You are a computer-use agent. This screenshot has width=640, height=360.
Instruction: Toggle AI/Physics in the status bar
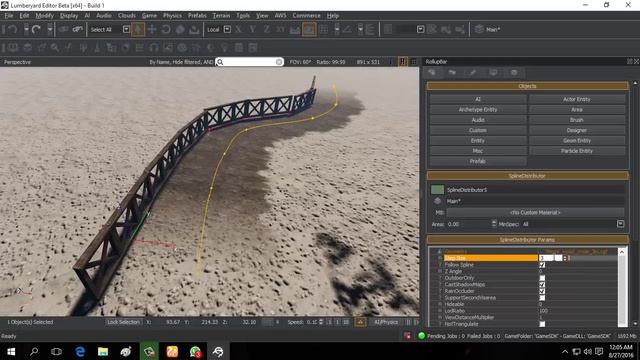387,322
